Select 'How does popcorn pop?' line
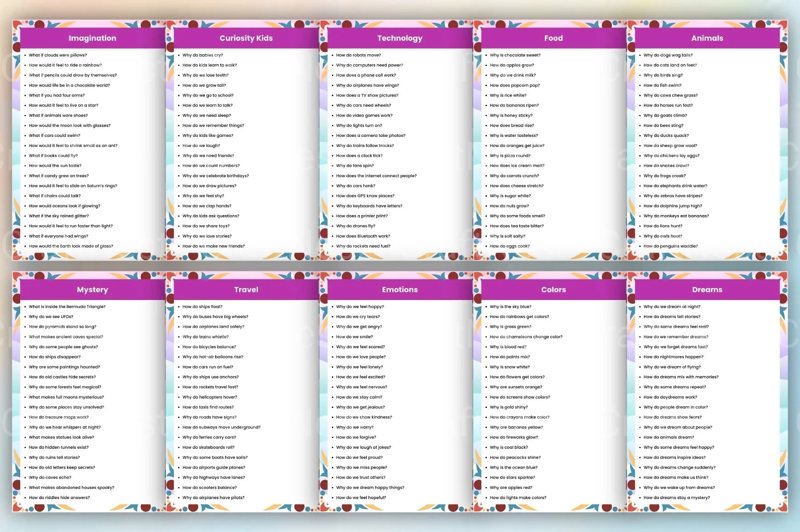 [515, 85]
